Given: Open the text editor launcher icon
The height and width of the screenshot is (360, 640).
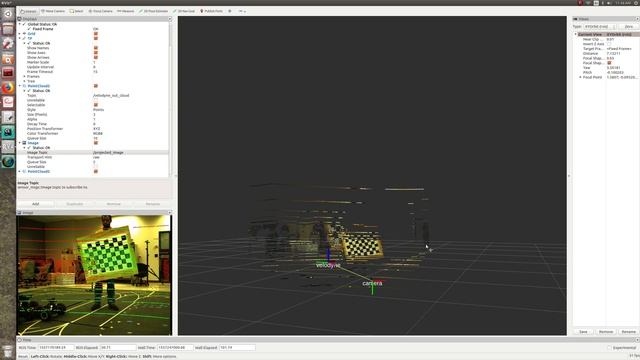Looking at the screenshot, I should point(8,117).
